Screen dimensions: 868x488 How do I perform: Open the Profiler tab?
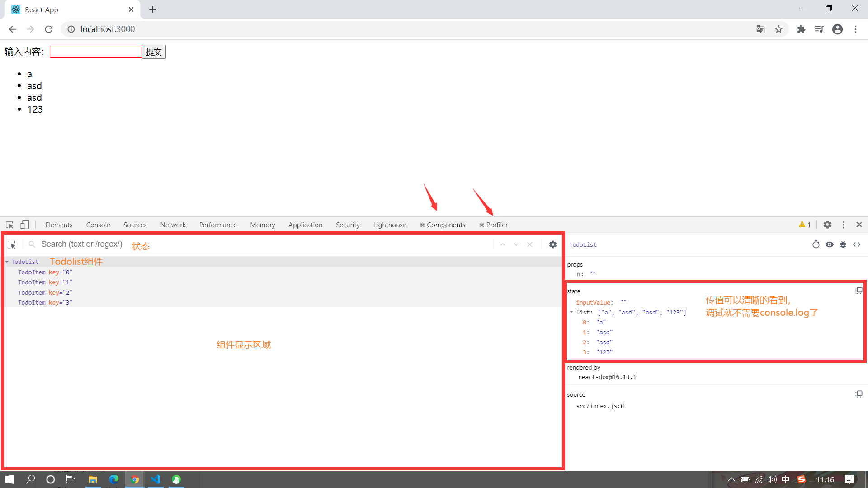493,225
